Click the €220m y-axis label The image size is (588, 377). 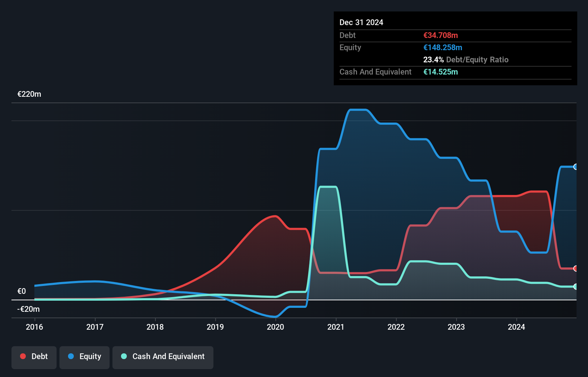click(x=29, y=94)
